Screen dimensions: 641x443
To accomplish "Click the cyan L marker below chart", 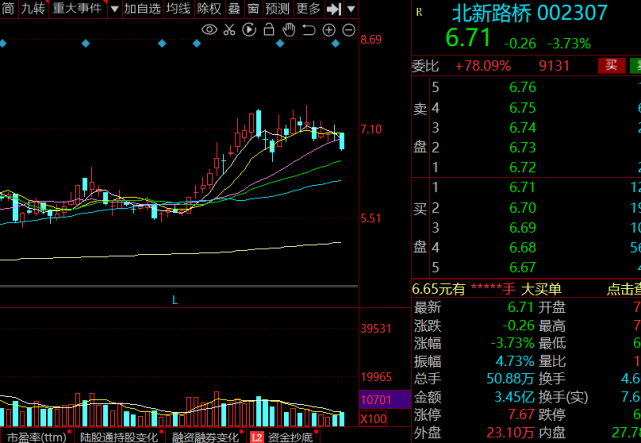I will 175,300.
